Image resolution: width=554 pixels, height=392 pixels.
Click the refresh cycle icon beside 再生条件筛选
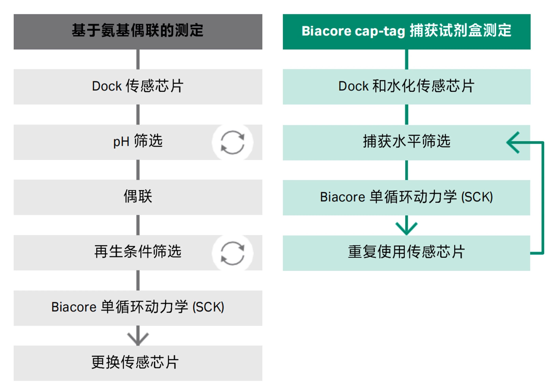pos(232,253)
